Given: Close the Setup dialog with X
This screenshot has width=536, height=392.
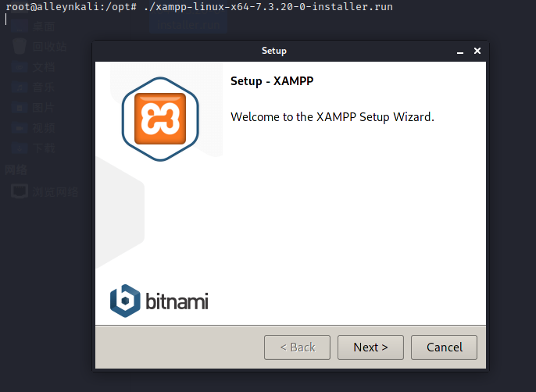Looking at the screenshot, I should coord(477,51).
